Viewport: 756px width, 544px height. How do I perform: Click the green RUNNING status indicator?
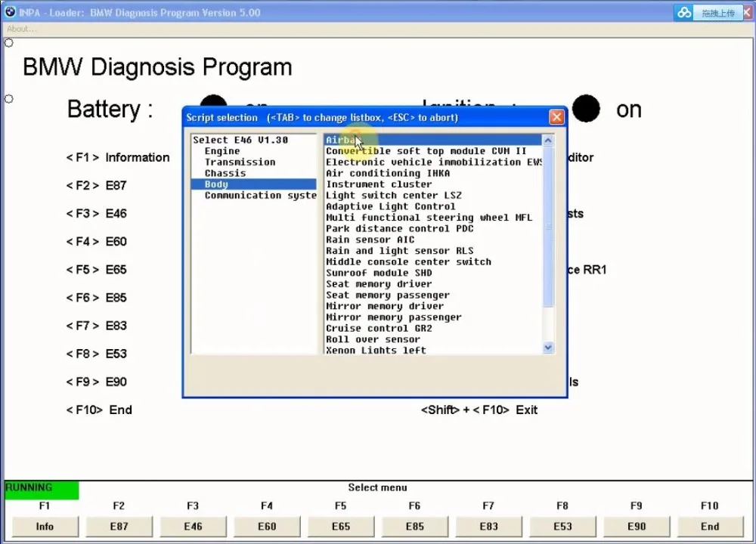42,490
